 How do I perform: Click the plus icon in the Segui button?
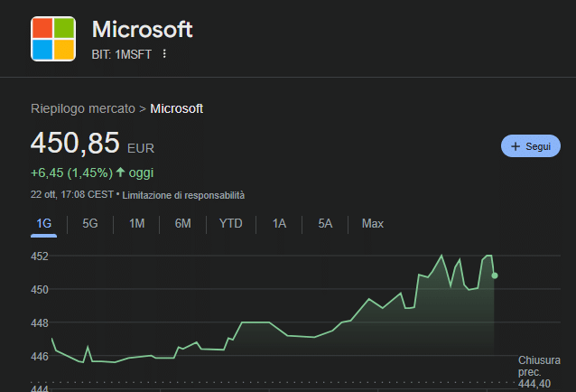516,146
